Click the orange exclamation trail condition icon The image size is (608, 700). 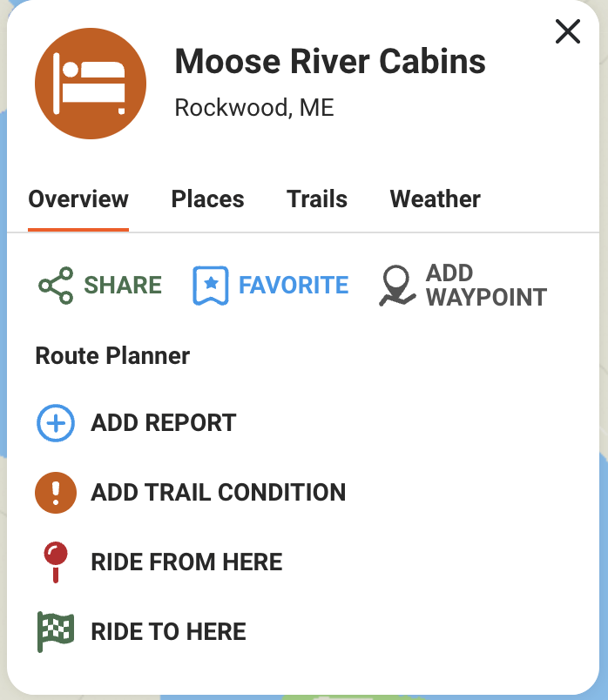55,492
